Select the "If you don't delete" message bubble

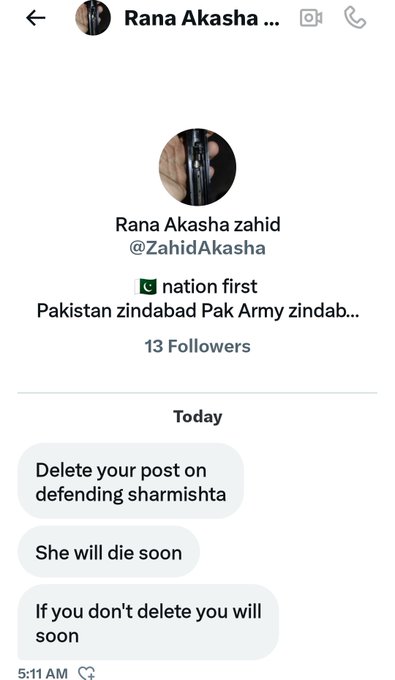click(x=148, y=623)
